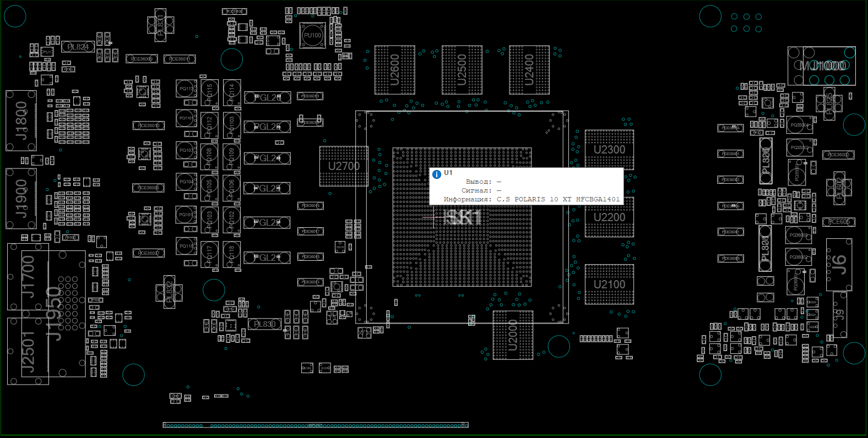Select memory chip U2600
The image size is (868, 438).
coord(394,70)
